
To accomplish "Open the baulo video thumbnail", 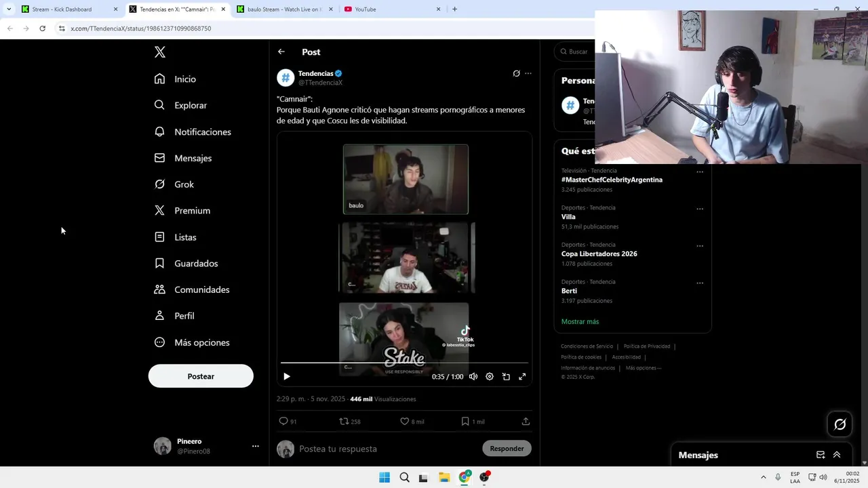I will (406, 179).
